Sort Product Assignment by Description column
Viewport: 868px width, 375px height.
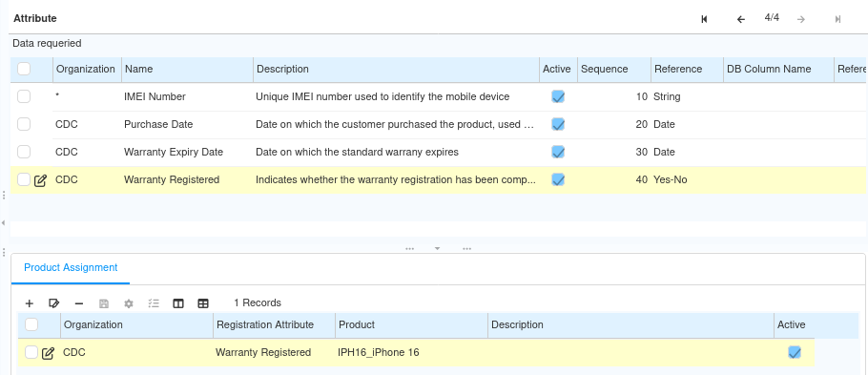(631, 325)
